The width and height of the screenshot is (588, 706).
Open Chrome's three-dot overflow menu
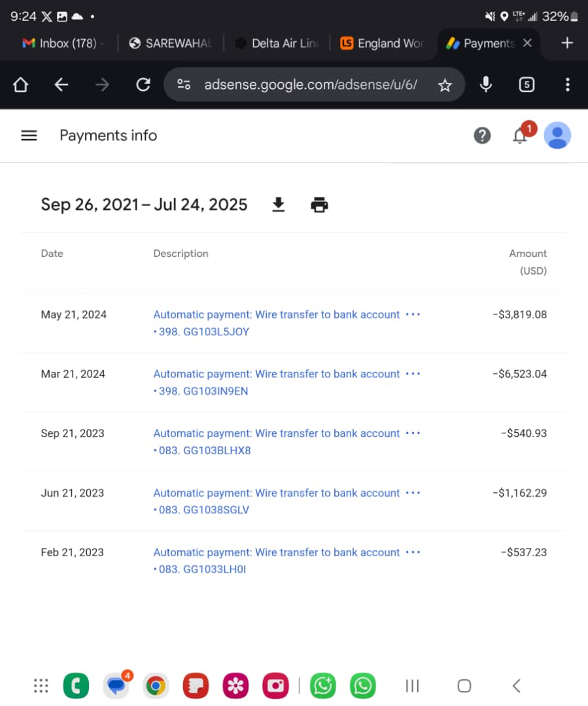tap(567, 85)
